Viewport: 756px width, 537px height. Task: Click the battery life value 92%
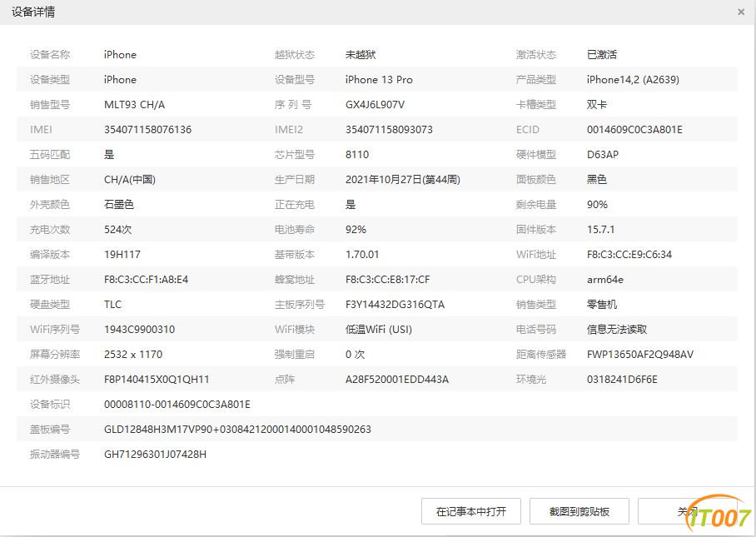(356, 230)
